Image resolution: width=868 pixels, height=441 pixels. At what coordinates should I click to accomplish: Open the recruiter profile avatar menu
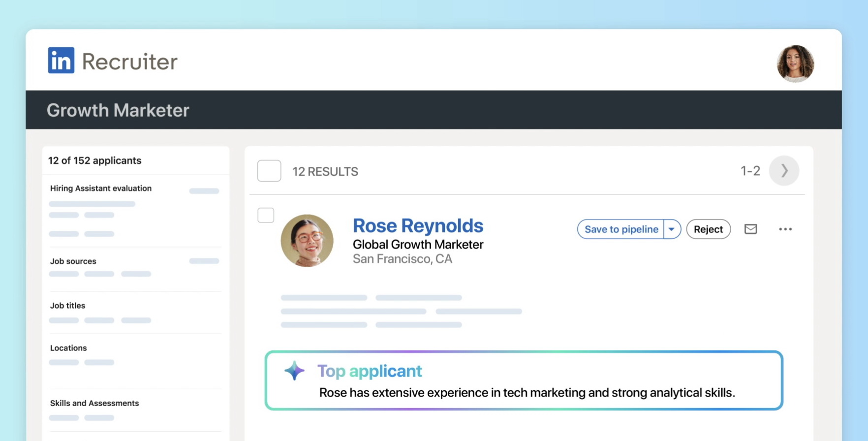[795, 63]
